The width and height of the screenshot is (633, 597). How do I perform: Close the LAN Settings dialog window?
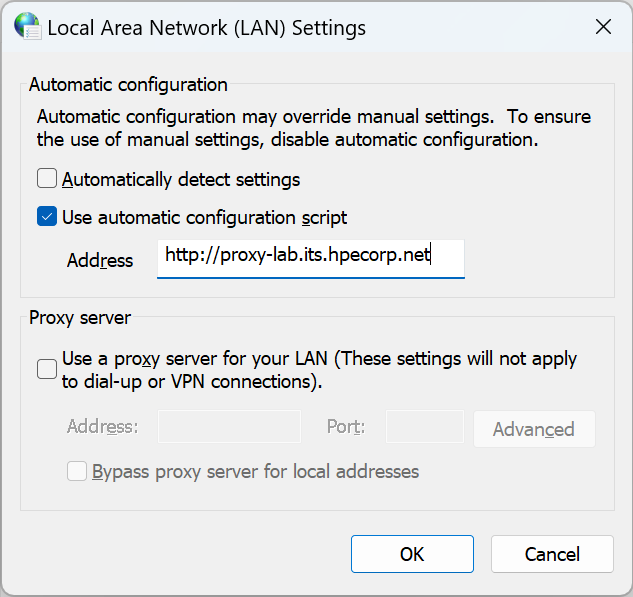(603, 27)
